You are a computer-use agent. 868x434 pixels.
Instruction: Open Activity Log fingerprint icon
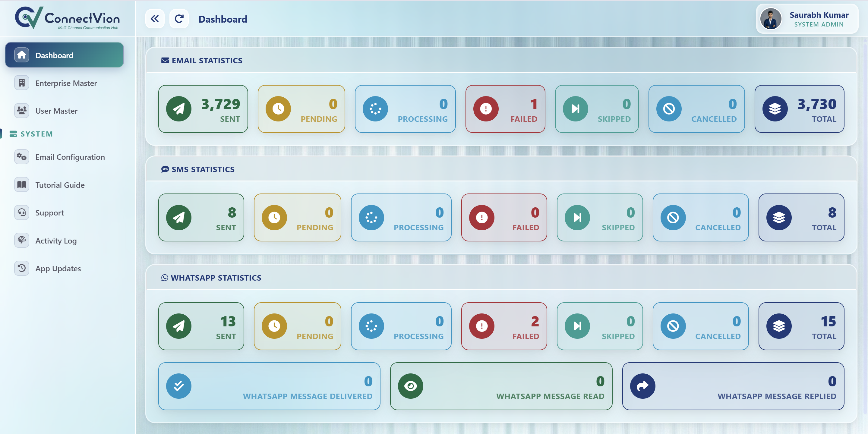pos(22,240)
